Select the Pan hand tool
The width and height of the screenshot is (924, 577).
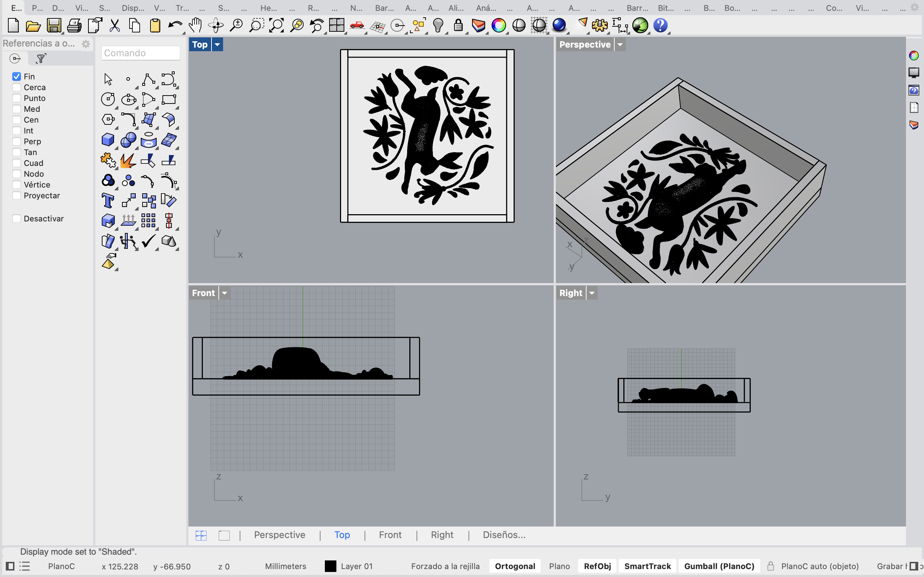point(196,26)
